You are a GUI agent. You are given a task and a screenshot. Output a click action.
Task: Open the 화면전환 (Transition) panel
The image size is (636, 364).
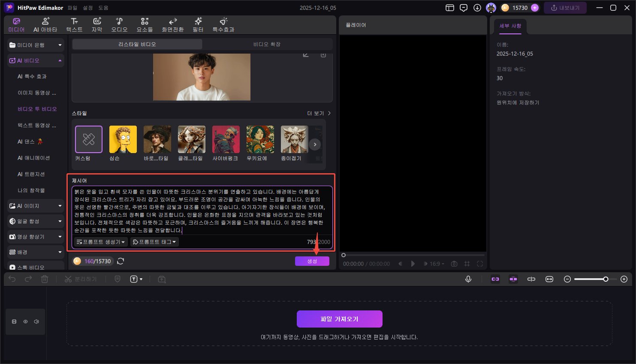172,25
